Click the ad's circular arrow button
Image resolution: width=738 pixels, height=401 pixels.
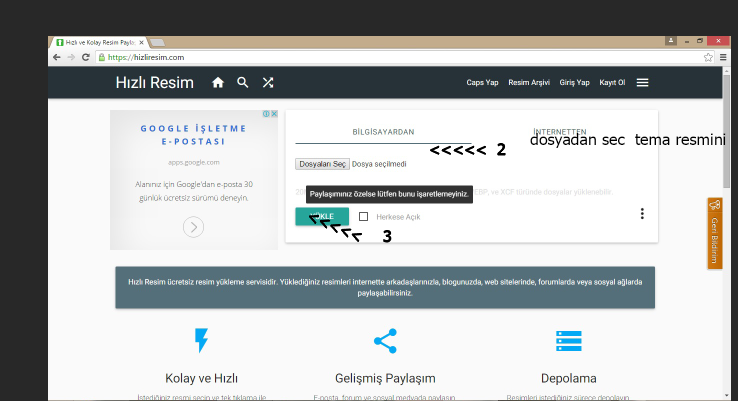tap(193, 227)
